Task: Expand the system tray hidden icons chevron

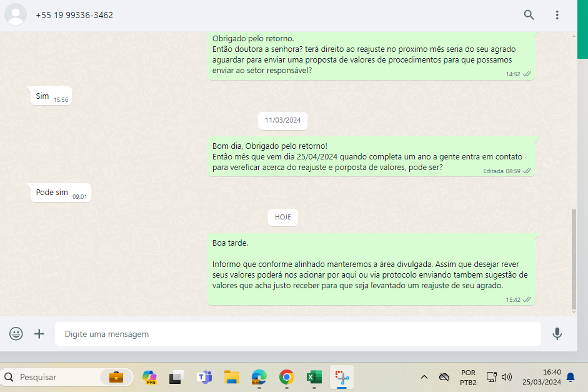Action: point(424,377)
